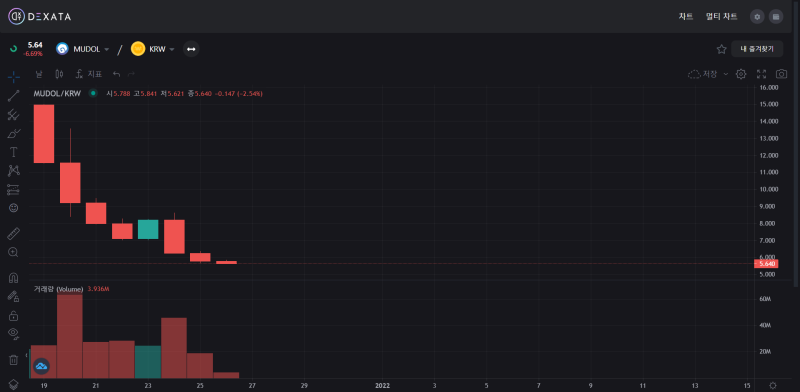
Task: Select the prediction and measurement tool
Action: coord(14,189)
